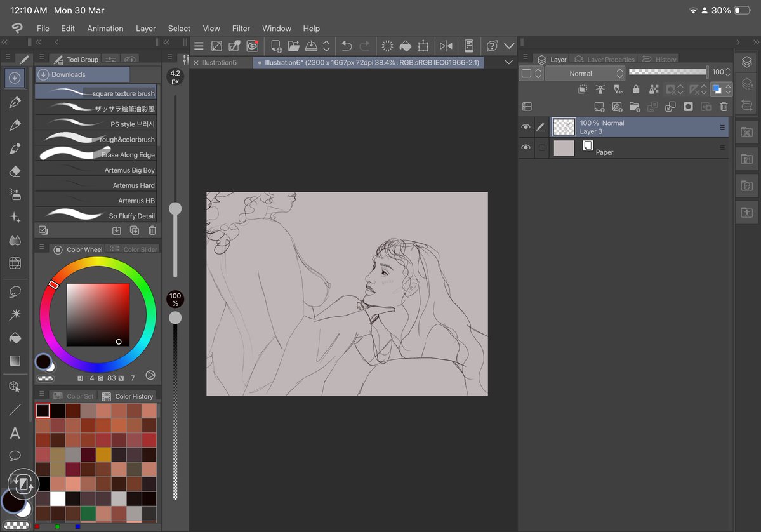Click the green swatch in Color History
Viewport: 761px width, 532px height.
(88, 514)
